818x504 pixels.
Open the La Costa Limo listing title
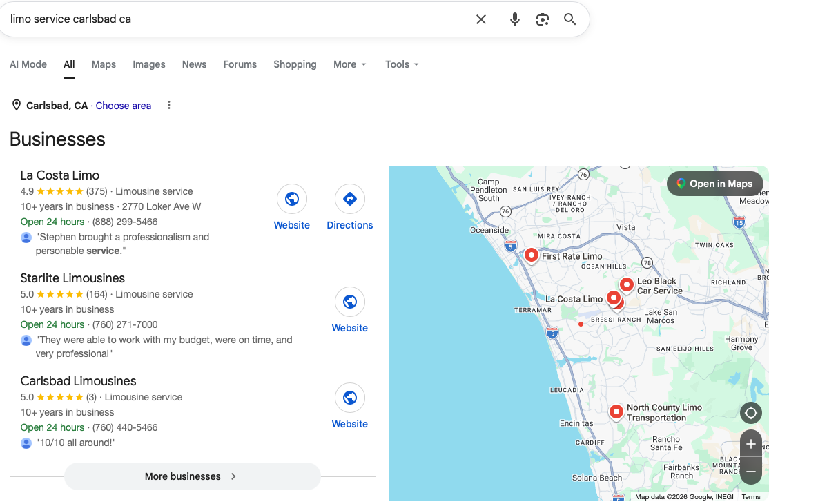click(59, 175)
